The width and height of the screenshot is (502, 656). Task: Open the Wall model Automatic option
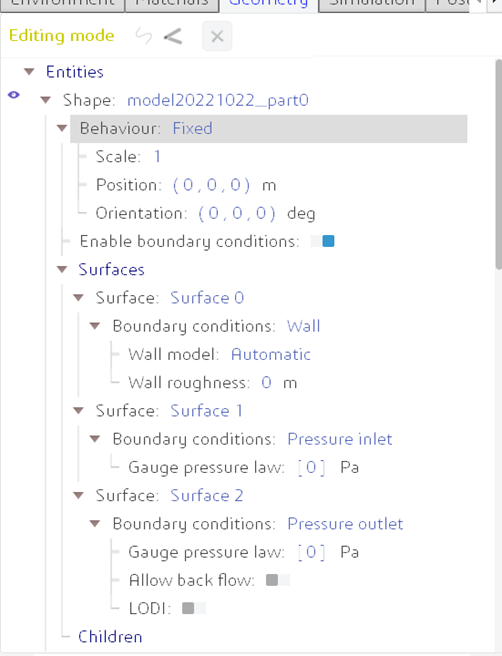tap(271, 355)
